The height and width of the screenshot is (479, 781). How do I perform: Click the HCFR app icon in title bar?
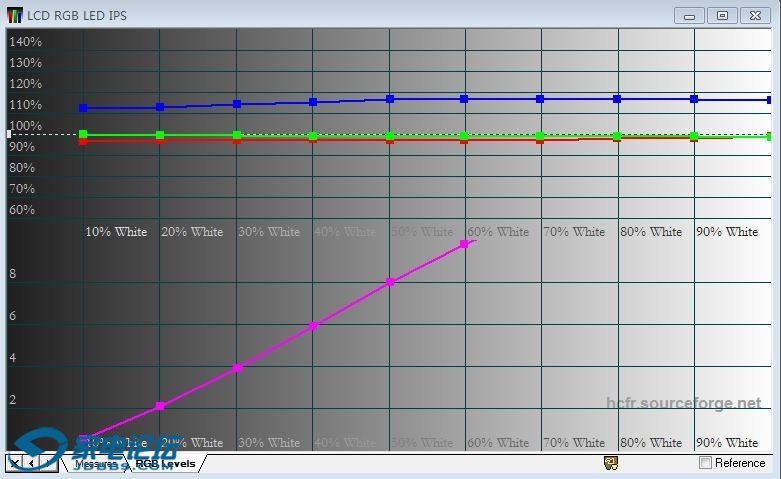[15, 15]
